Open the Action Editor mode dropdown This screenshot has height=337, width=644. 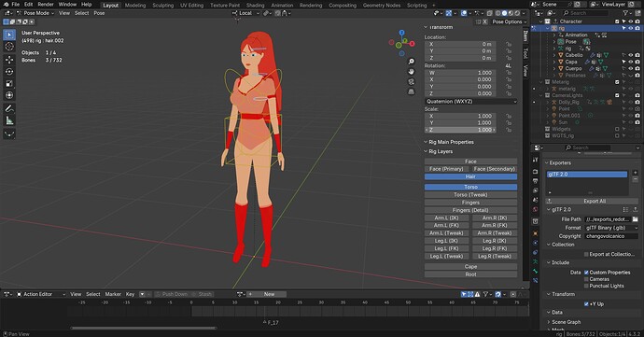click(x=41, y=294)
